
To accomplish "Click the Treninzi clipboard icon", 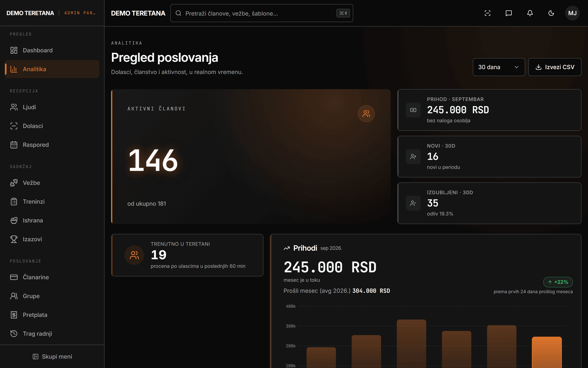I will [14, 202].
